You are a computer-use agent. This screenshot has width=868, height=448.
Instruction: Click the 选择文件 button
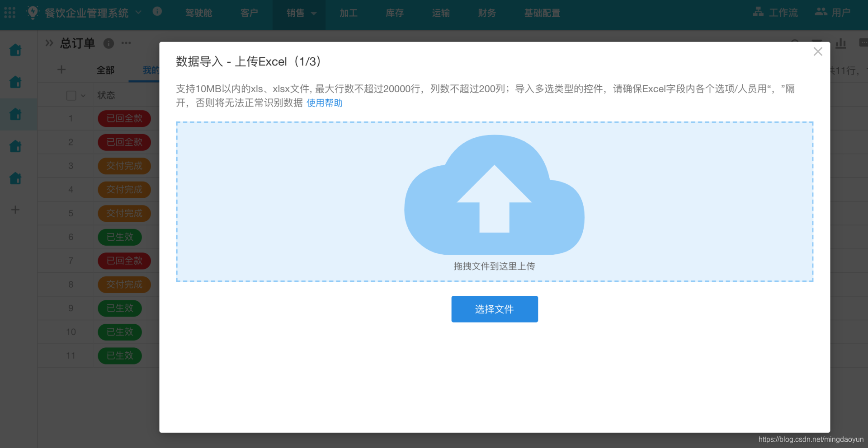(x=495, y=309)
